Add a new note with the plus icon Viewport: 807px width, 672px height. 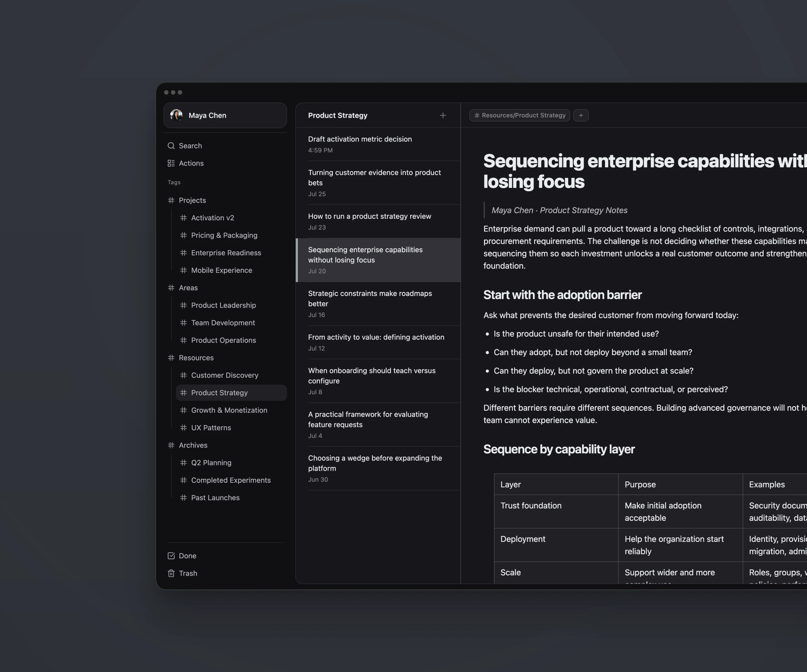443,115
